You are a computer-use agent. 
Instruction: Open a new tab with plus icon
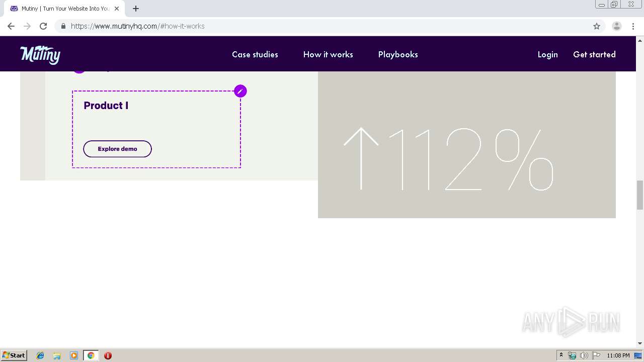coord(136,9)
